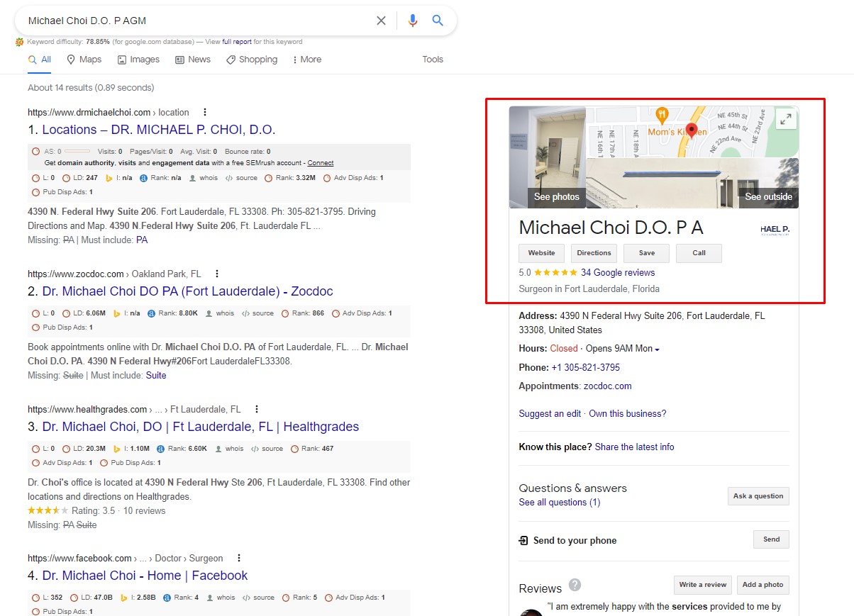
Task: Click the Directions button
Action: point(594,253)
